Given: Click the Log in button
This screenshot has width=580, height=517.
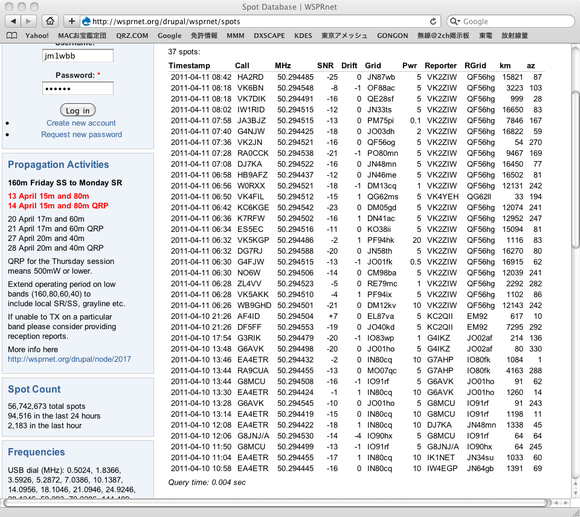Looking at the screenshot, I should point(78,110).
